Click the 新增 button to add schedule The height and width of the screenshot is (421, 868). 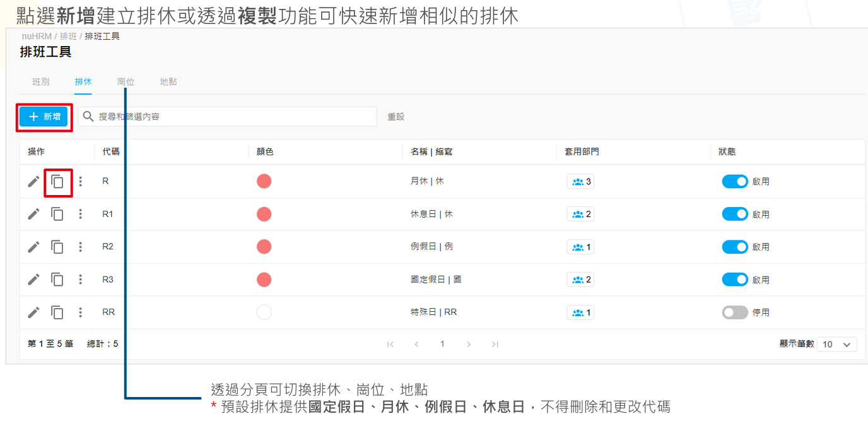(x=44, y=117)
